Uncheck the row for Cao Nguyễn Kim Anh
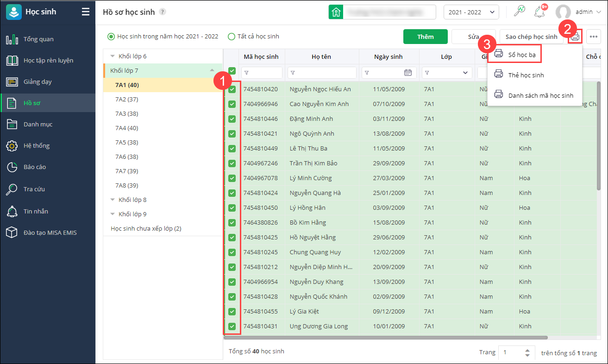This screenshot has height=364, width=608. [232, 104]
